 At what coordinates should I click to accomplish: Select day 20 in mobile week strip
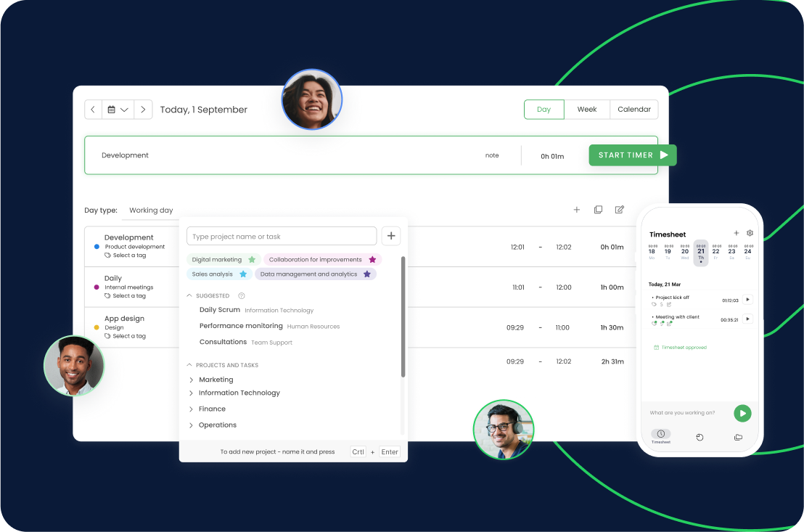(x=684, y=251)
